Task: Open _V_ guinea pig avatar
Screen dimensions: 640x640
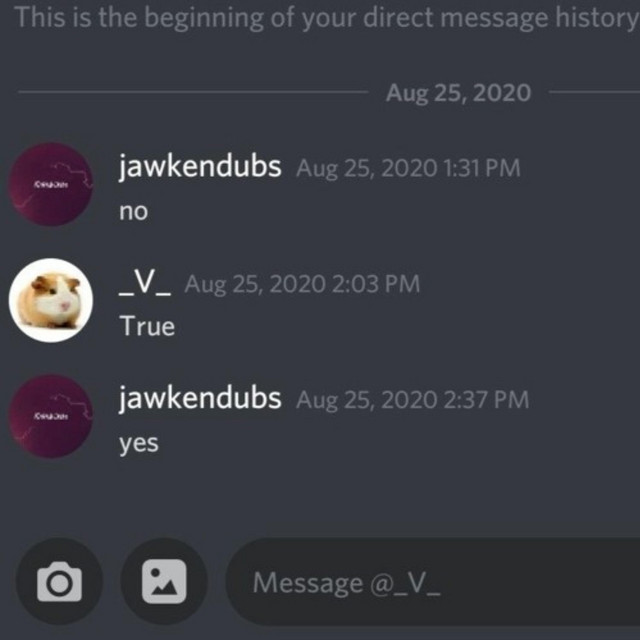Action: 51,300
